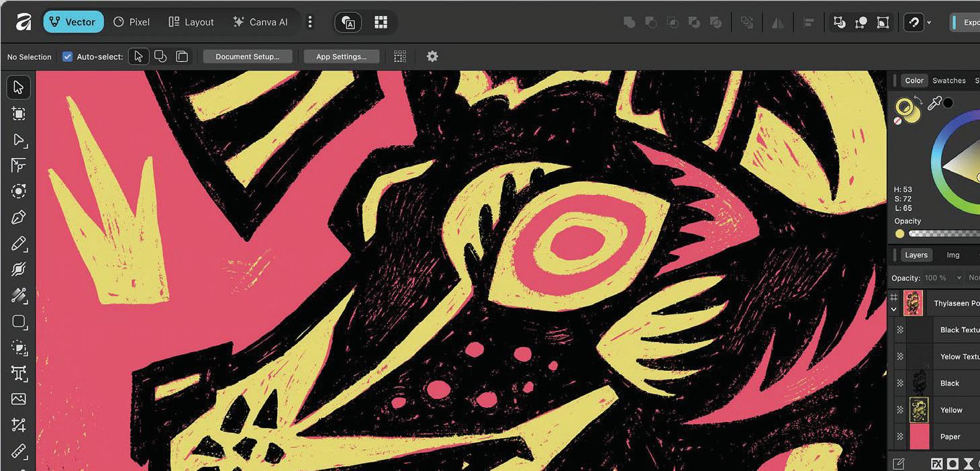
Task: Open the studio grid presets icon
Action: coord(381,22)
